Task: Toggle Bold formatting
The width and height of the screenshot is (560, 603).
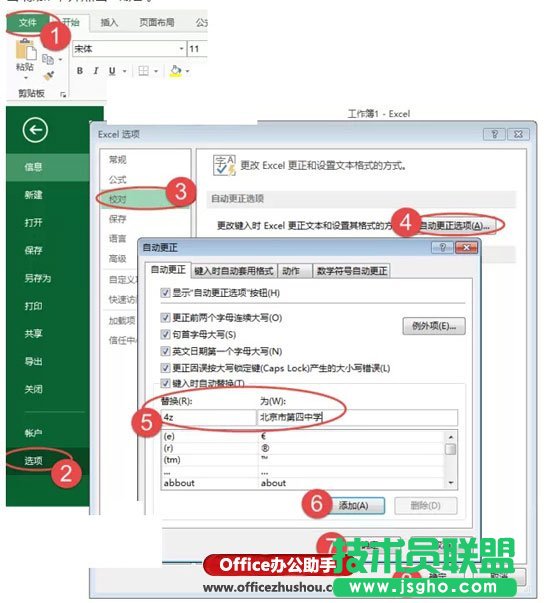Action: coord(80,71)
